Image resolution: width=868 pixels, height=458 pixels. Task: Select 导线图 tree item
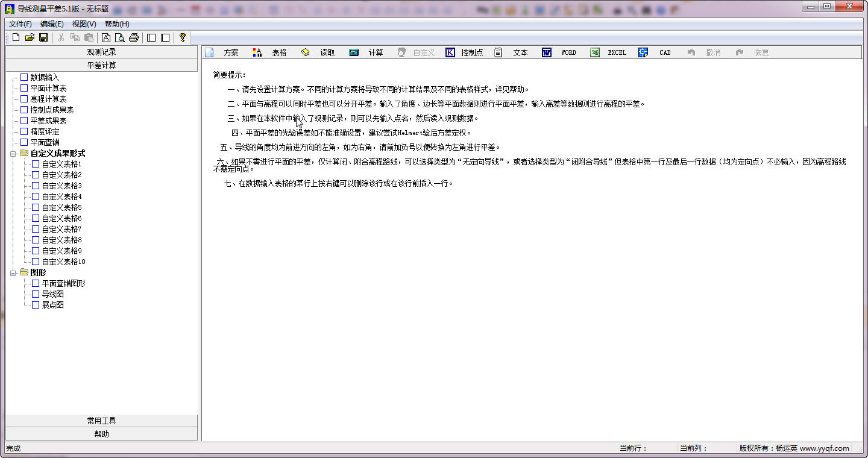pyautogui.click(x=52, y=294)
